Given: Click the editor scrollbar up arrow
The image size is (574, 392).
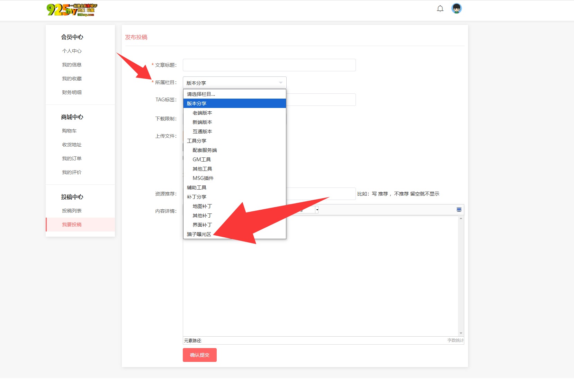Looking at the screenshot, I should tap(461, 219).
